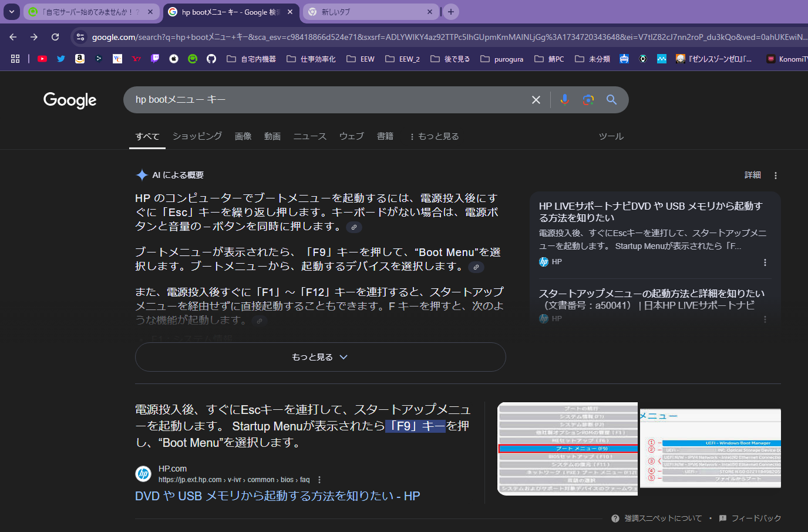Click the source link icon after the F9 paragraph

(476, 267)
